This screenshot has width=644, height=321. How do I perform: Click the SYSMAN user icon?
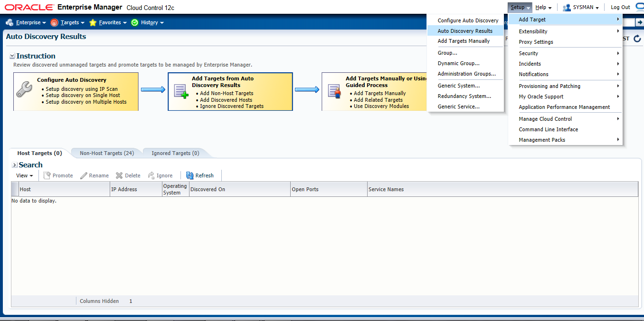[x=567, y=7]
